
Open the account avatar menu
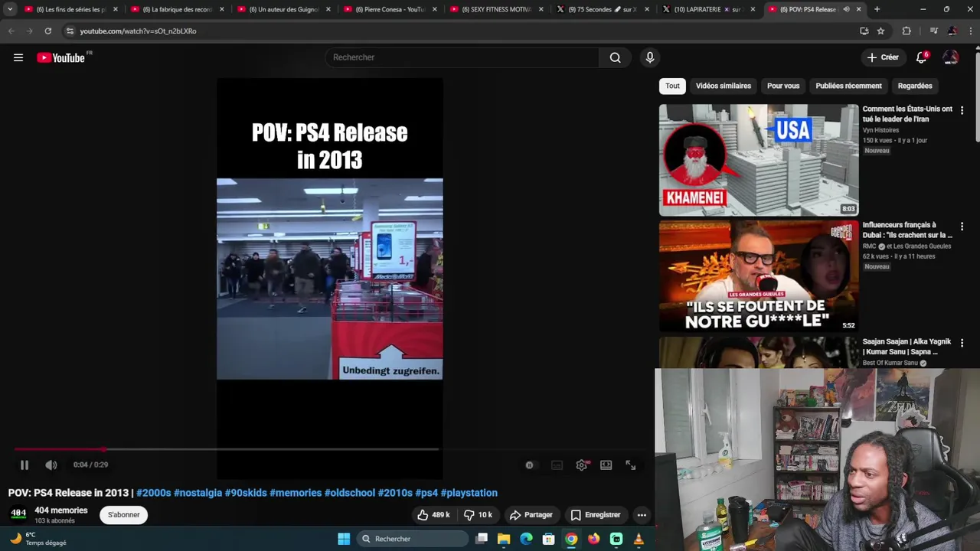pos(951,57)
